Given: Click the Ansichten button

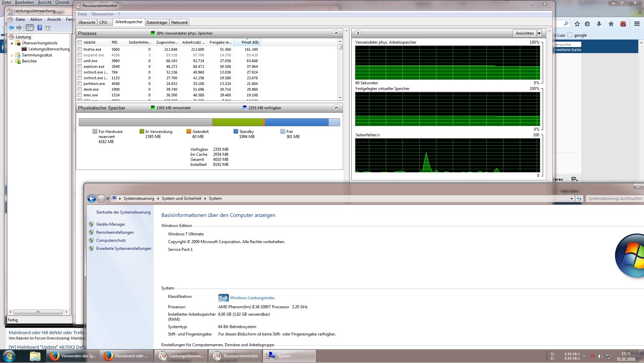Looking at the screenshot, I should point(525,33).
